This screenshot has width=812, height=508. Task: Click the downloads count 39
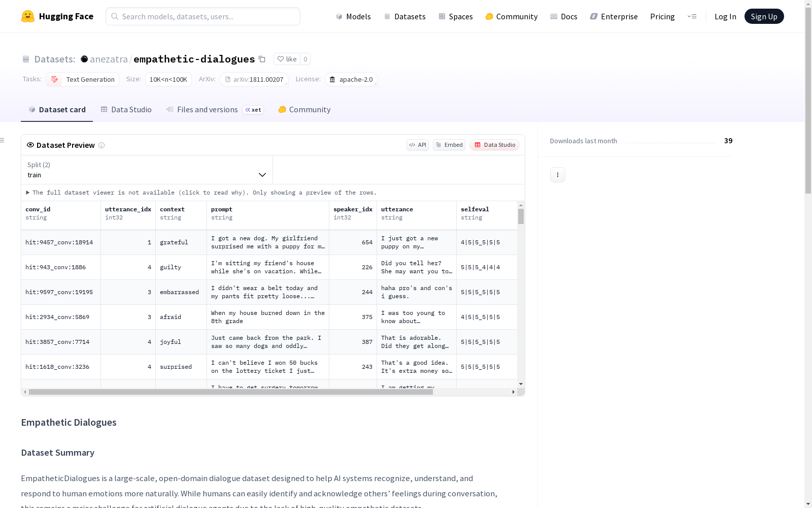[x=728, y=141]
